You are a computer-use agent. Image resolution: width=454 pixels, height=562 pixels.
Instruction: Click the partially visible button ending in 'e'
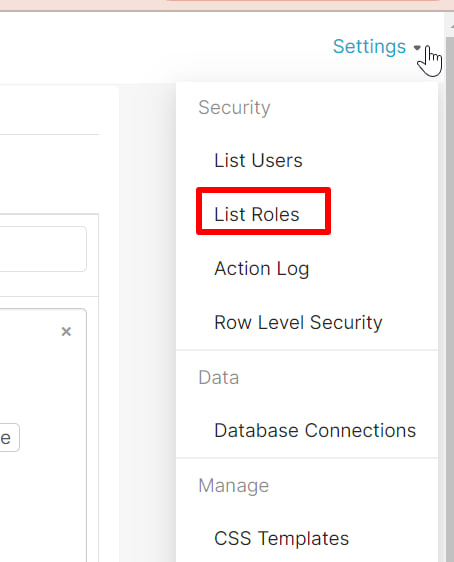click(9, 438)
